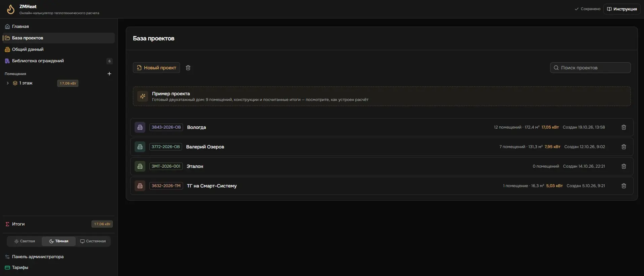Click the trash icon beside Новый проект
Image resolution: width=644 pixels, height=276 pixels.
click(x=188, y=68)
